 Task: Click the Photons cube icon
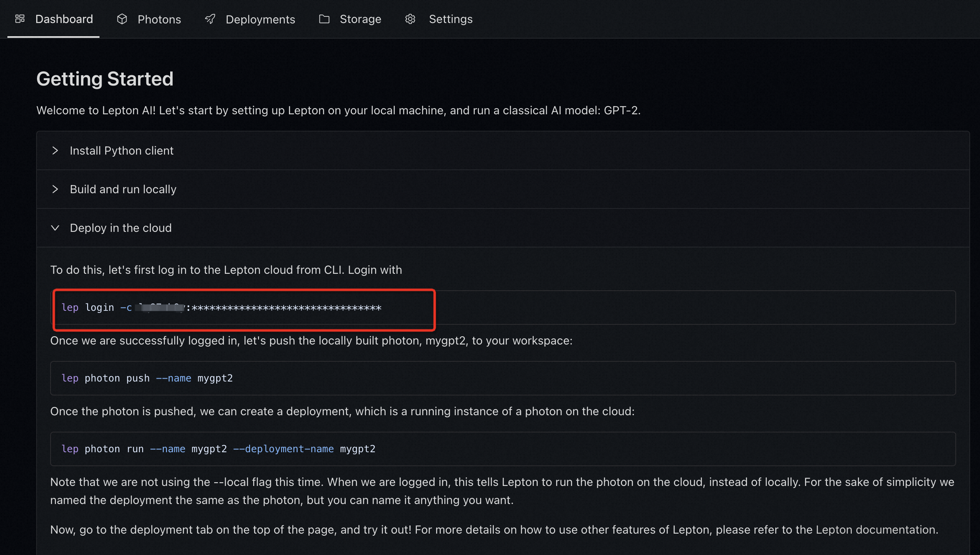click(x=122, y=19)
